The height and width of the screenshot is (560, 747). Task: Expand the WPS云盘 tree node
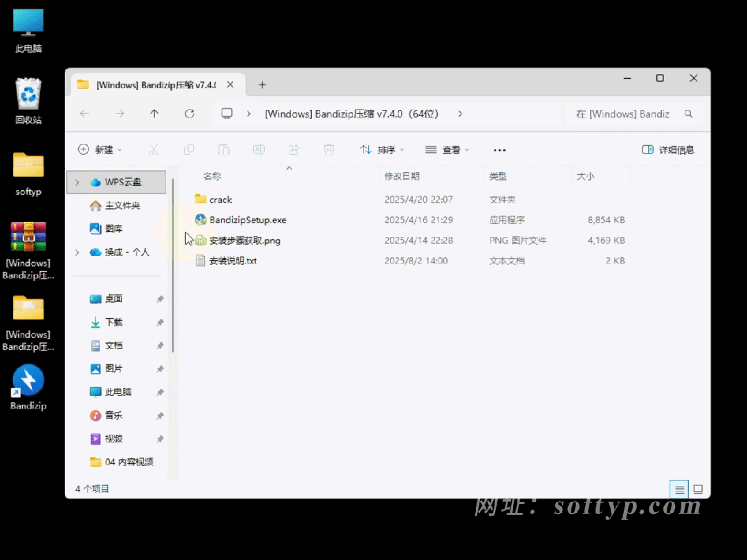(x=77, y=183)
